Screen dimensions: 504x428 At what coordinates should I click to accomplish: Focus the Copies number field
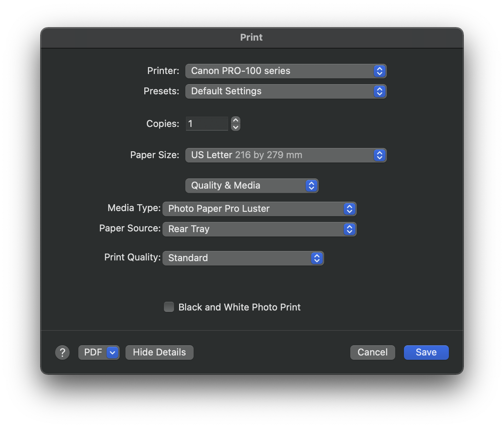coord(207,124)
